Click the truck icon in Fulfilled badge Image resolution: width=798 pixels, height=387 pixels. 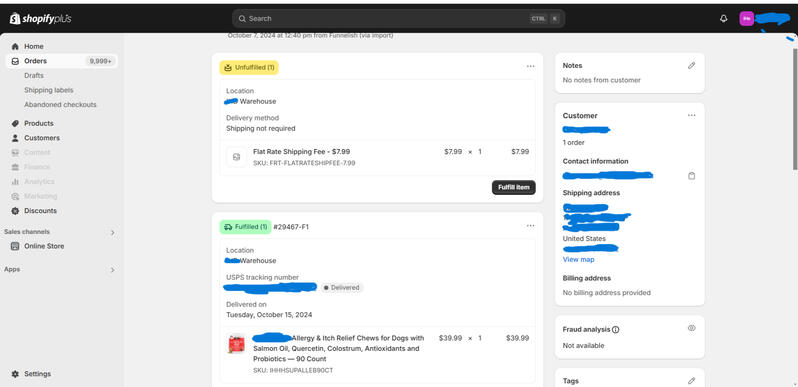point(228,227)
